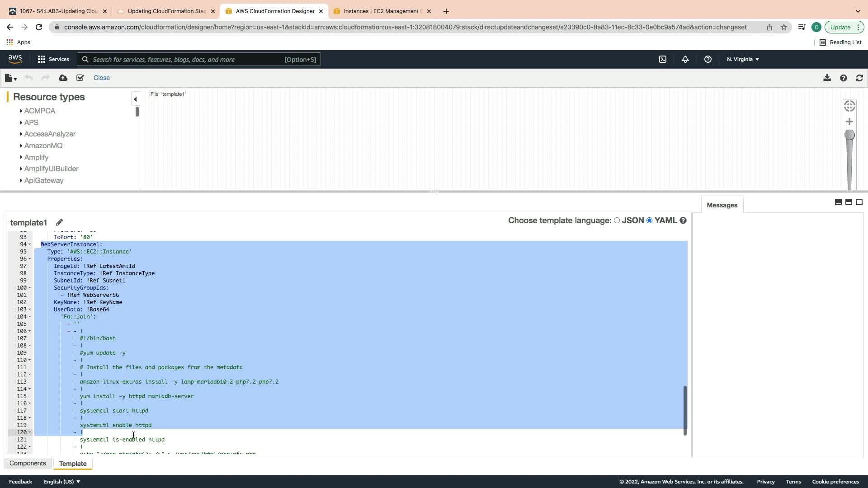Select JSON template language radio button
868x488 pixels.
617,221
